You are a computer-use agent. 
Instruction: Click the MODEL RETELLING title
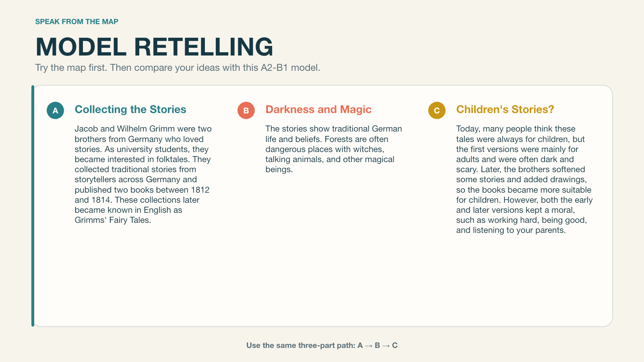click(x=155, y=47)
